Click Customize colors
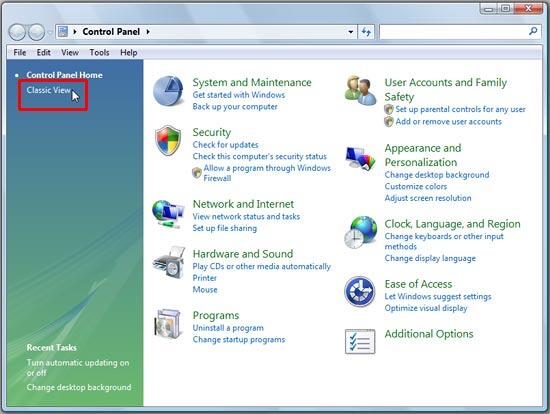 [416, 186]
